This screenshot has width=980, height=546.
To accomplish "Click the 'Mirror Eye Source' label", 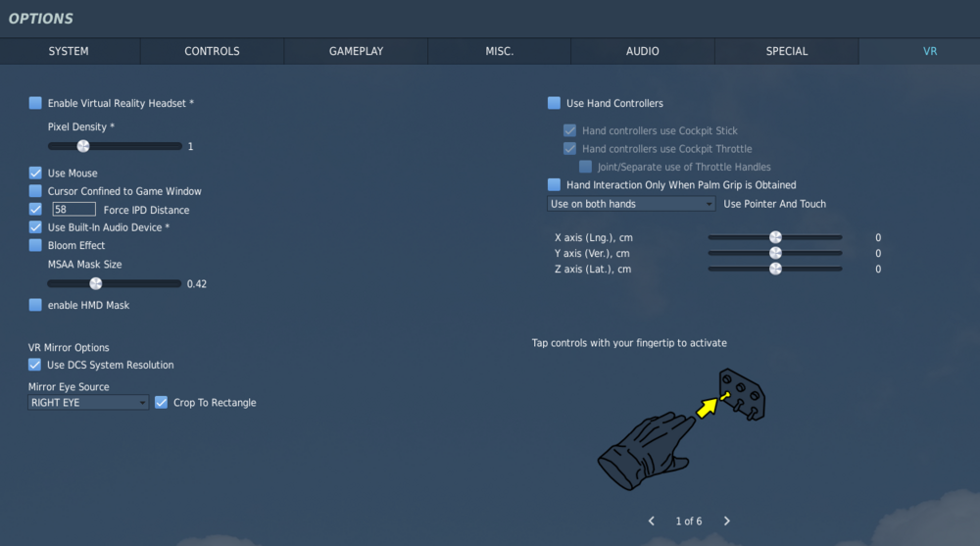I will (69, 387).
